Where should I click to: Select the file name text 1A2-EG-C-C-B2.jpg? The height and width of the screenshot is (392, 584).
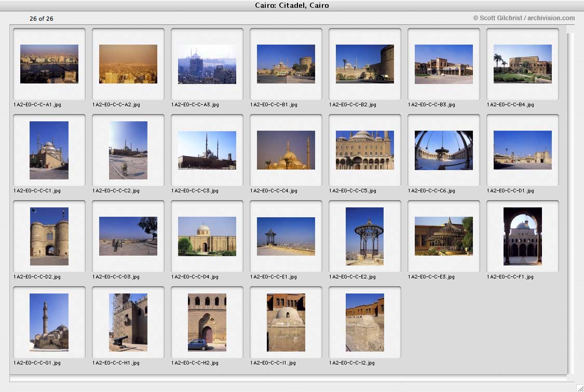click(x=352, y=105)
